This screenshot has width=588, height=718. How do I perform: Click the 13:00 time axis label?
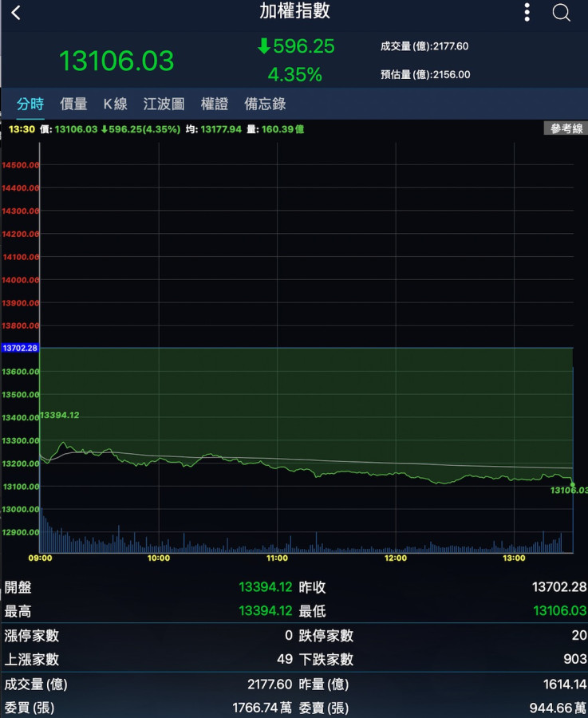click(x=515, y=558)
